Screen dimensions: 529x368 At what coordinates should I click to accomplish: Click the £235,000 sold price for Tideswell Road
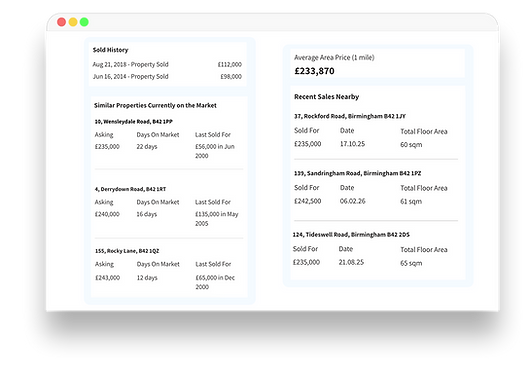pyautogui.click(x=306, y=262)
